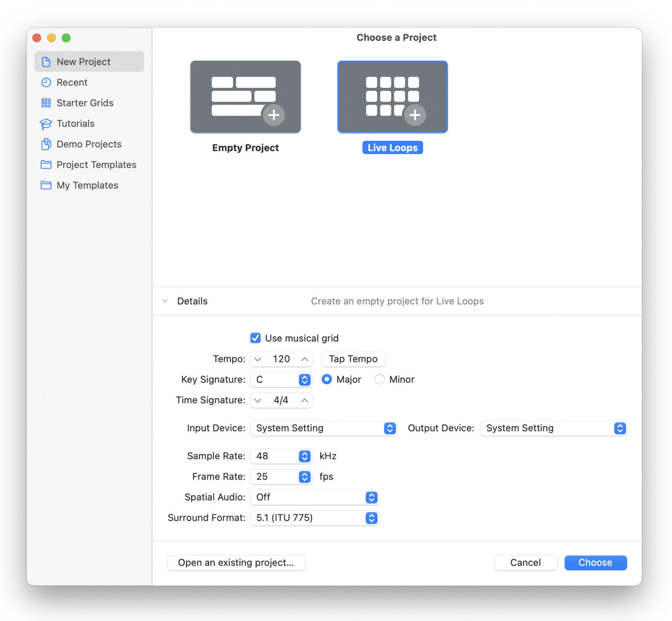
Task: Increase tempo with the up arrow
Action: coord(304,359)
